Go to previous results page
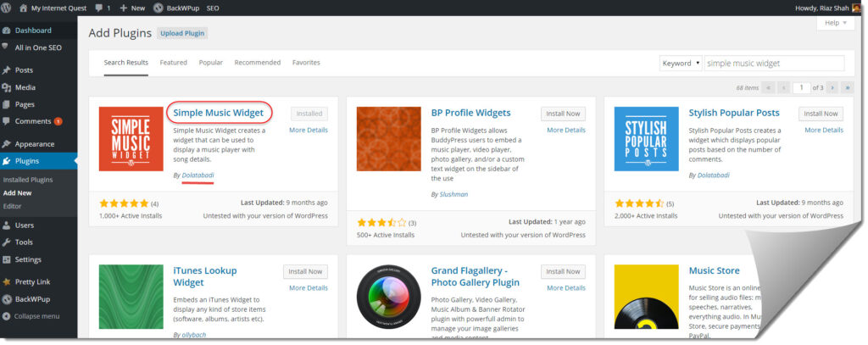868x345 pixels. click(x=783, y=87)
